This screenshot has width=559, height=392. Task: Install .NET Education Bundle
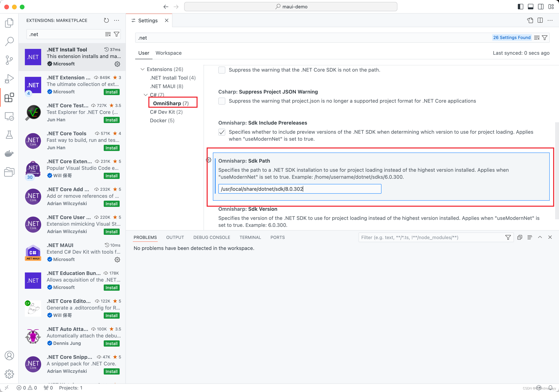[111, 288]
